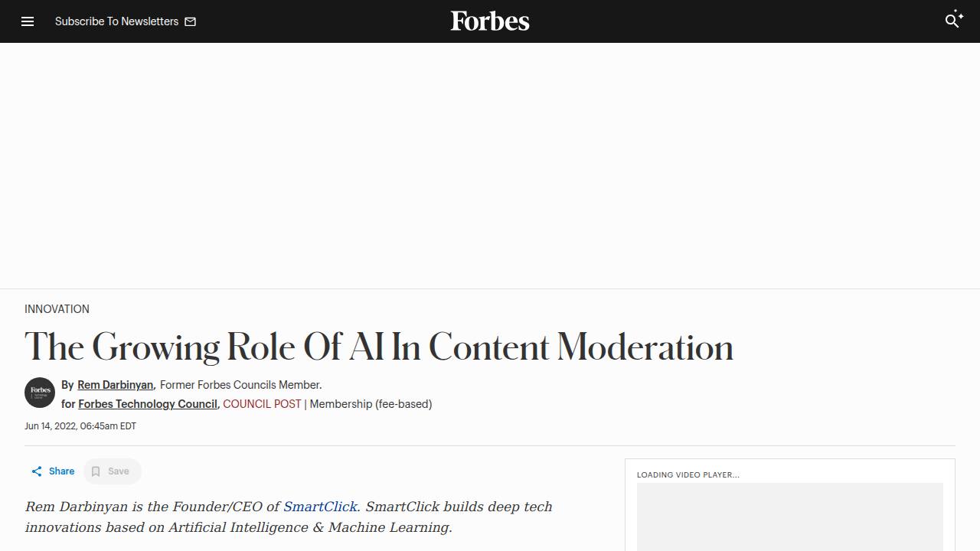The height and width of the screenshot is (551, 980).
Task: Click the Forbes logo in header
Action: tap(490, 21)
